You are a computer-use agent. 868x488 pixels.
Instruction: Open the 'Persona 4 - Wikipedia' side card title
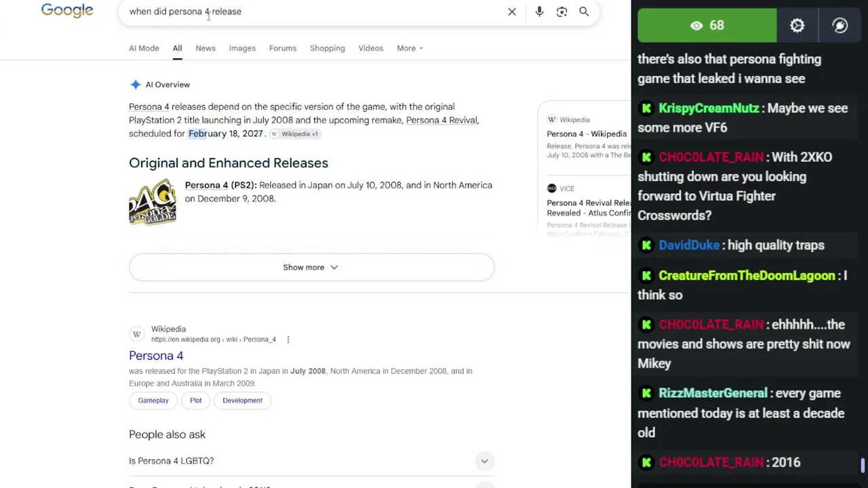[x=587, y=134]
